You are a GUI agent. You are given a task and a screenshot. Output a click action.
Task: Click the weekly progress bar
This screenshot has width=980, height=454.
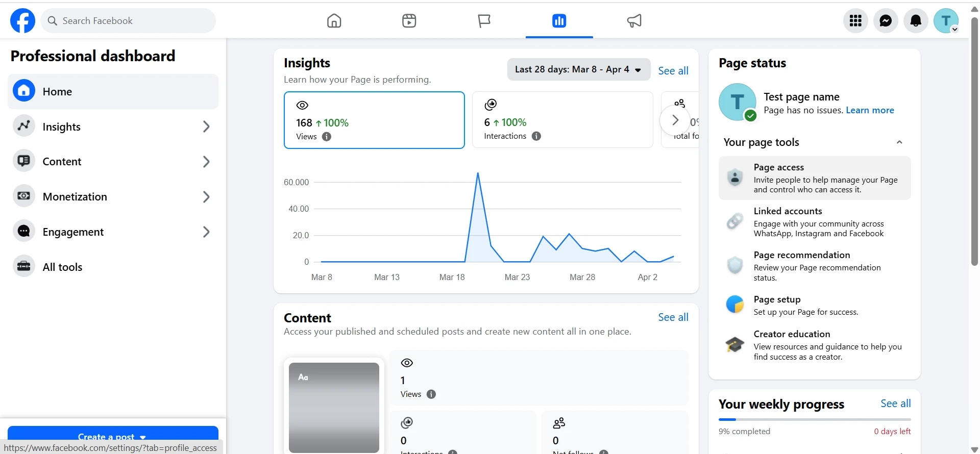click(815, 419)
